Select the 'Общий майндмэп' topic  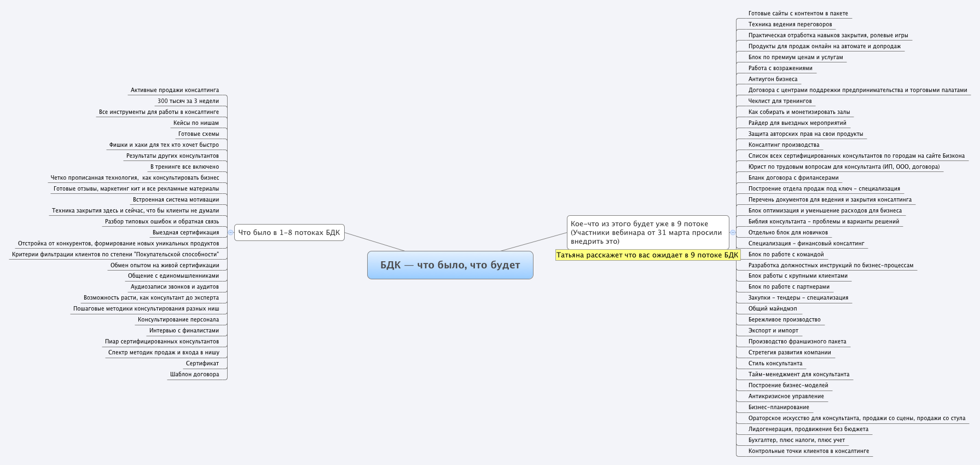(773, 309)
